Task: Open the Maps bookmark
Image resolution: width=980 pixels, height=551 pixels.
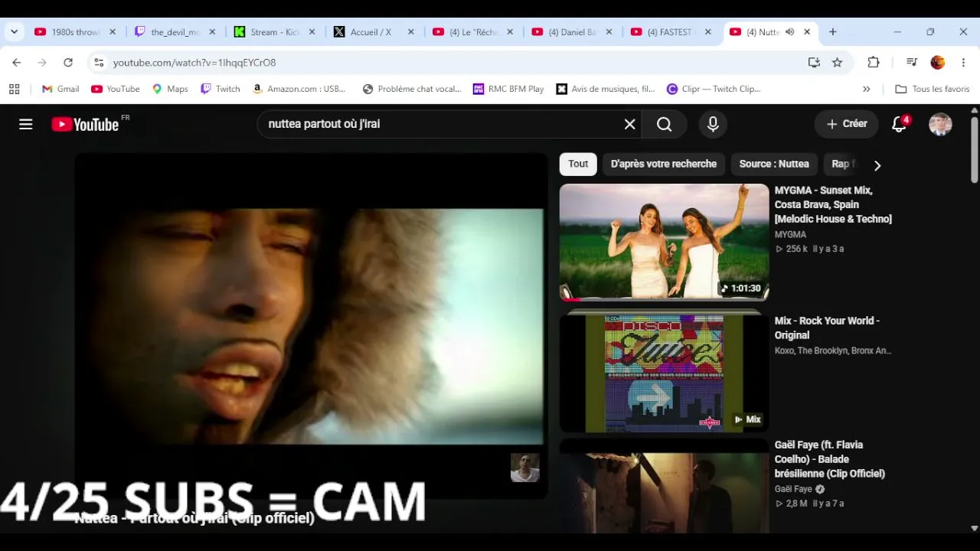Action: click(x=170, y=89)
